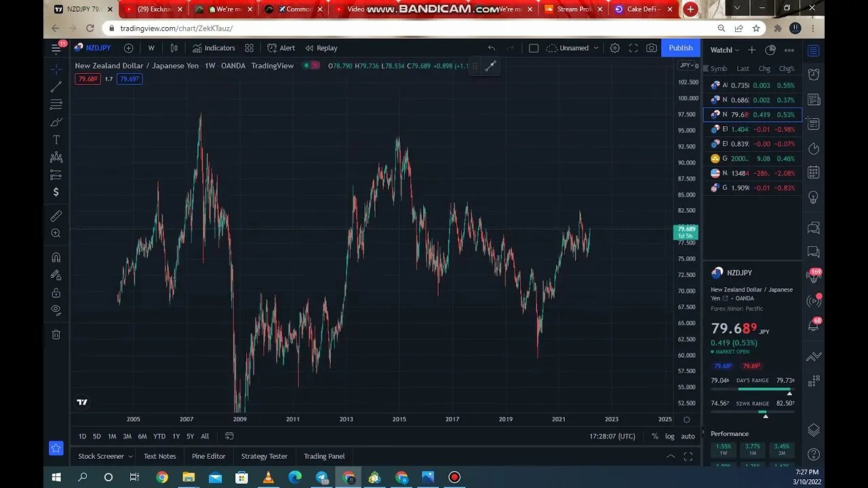Open the candlestick chart style selector
Image resolution: width=868 pixels, height=488 pixels.
click(174, 48)
